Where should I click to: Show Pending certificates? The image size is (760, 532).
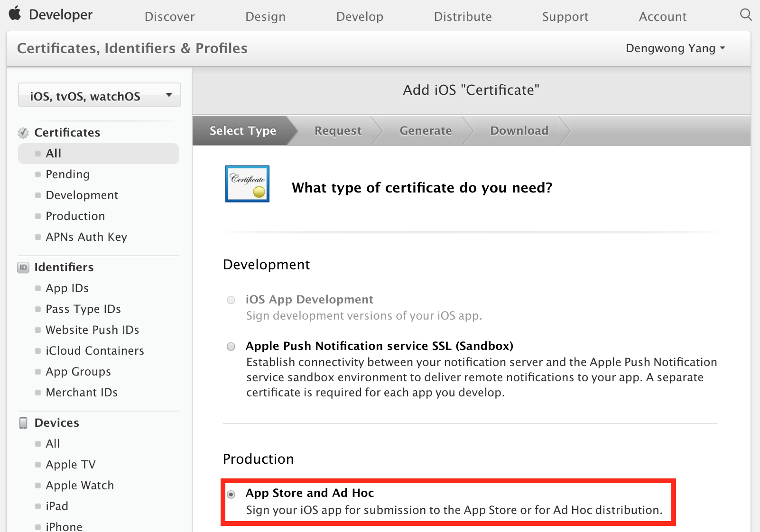68,174
